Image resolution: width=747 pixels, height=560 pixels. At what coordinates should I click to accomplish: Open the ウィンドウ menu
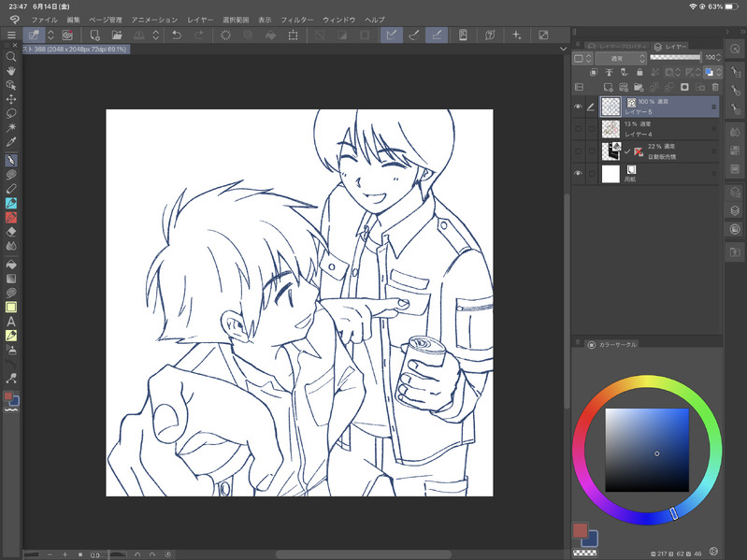[339, 20]
